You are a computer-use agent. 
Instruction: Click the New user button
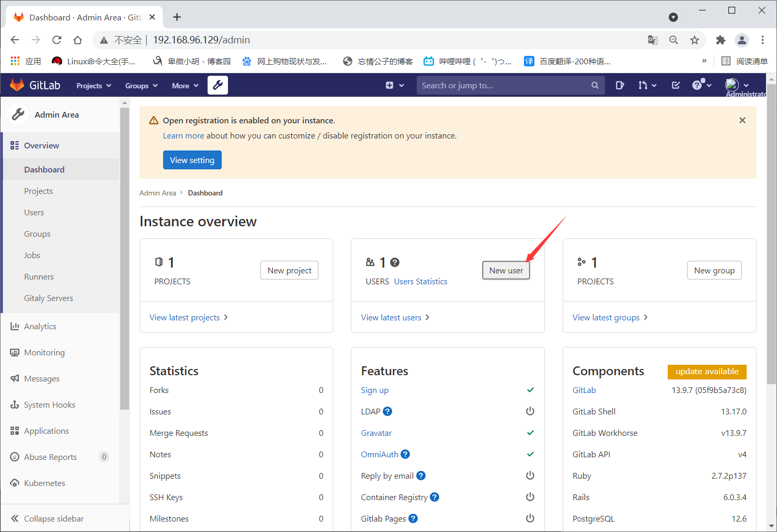[506, 270]
